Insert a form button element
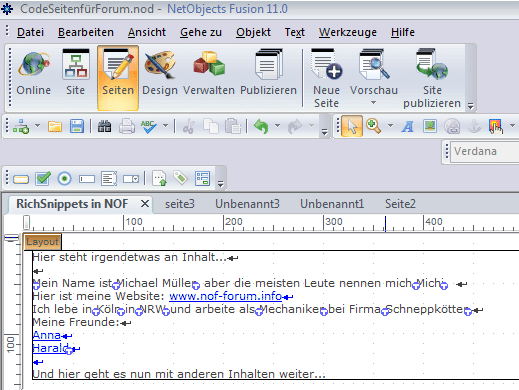 tap(21, 179)
